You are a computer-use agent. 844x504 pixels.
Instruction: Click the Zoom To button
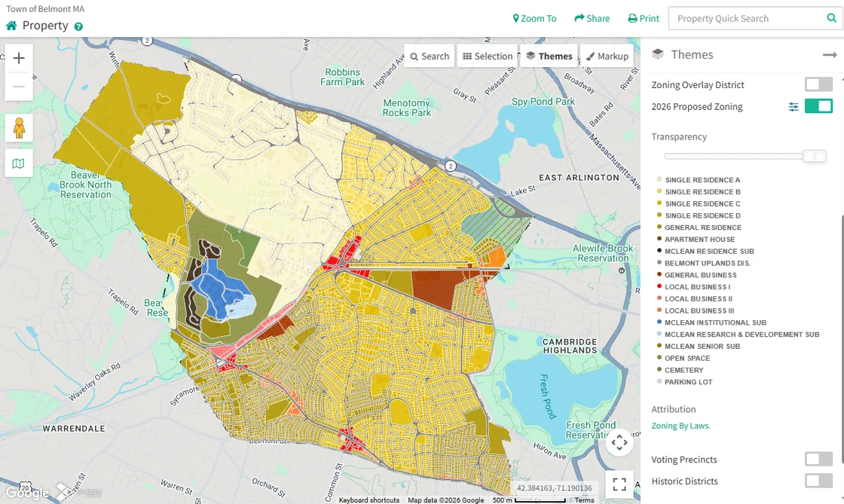click(534, 18)
